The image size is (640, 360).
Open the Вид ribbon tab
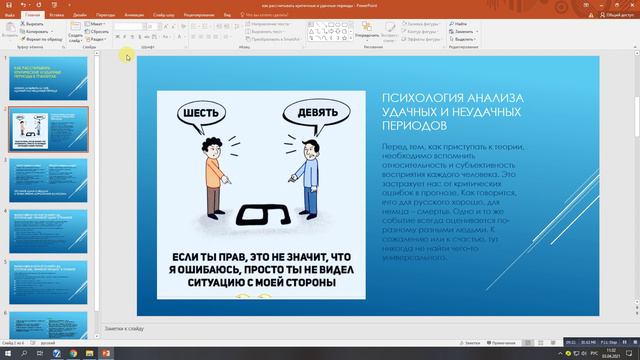227,15
